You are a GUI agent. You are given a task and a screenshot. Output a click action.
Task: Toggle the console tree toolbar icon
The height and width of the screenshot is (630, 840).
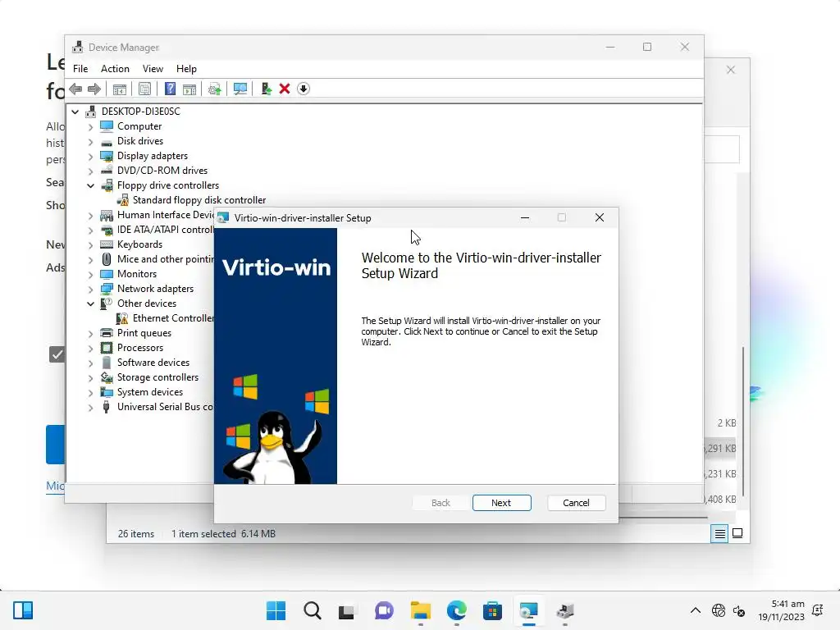[x=119, y=89]
